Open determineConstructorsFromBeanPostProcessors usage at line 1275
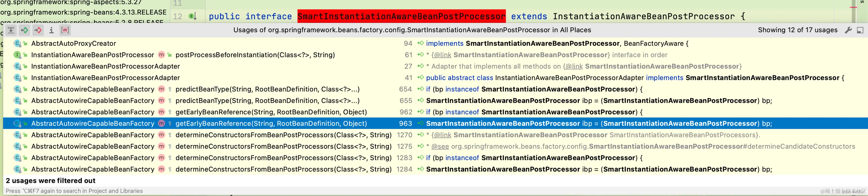 pos(435,146)
